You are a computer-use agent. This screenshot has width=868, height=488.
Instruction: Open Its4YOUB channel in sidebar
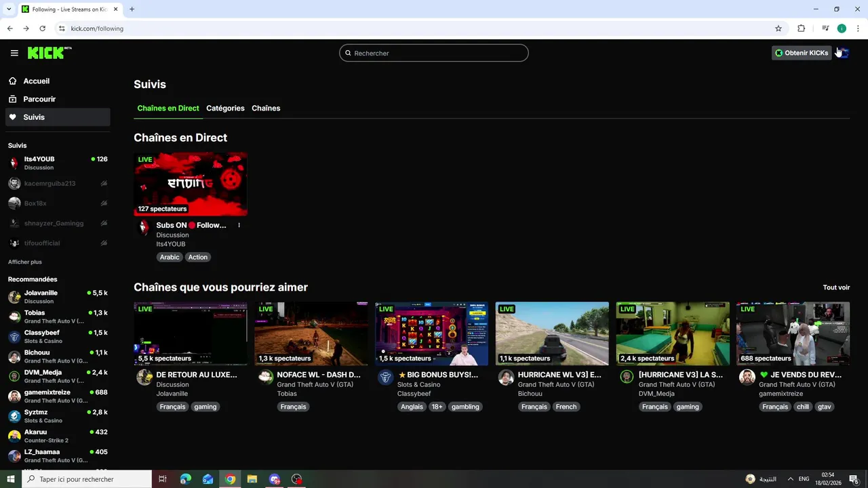58,163
